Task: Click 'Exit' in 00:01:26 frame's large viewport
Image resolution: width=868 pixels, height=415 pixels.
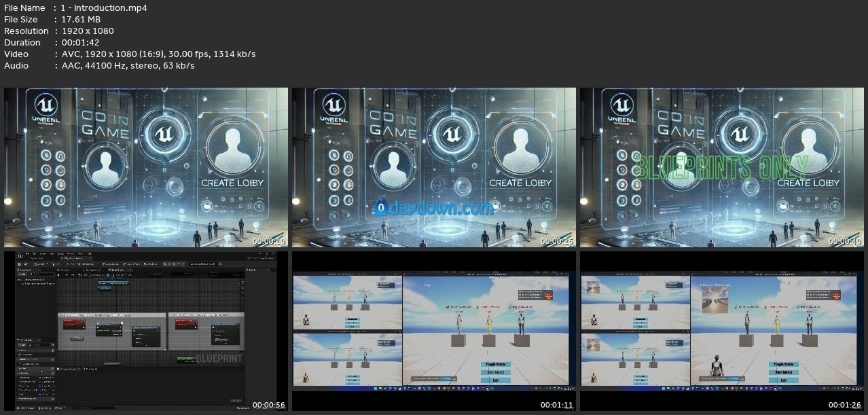Action: [x=784, y=380]
